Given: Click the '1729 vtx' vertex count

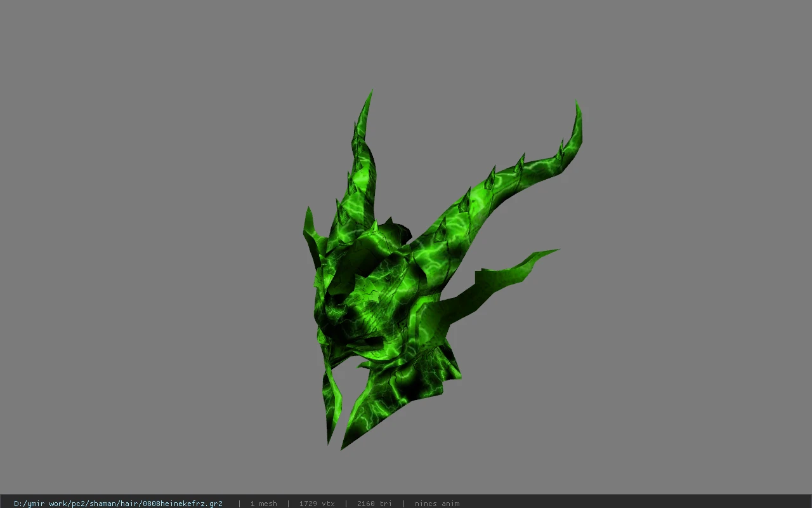Looking at the screenshot, I should coord(317,504).
